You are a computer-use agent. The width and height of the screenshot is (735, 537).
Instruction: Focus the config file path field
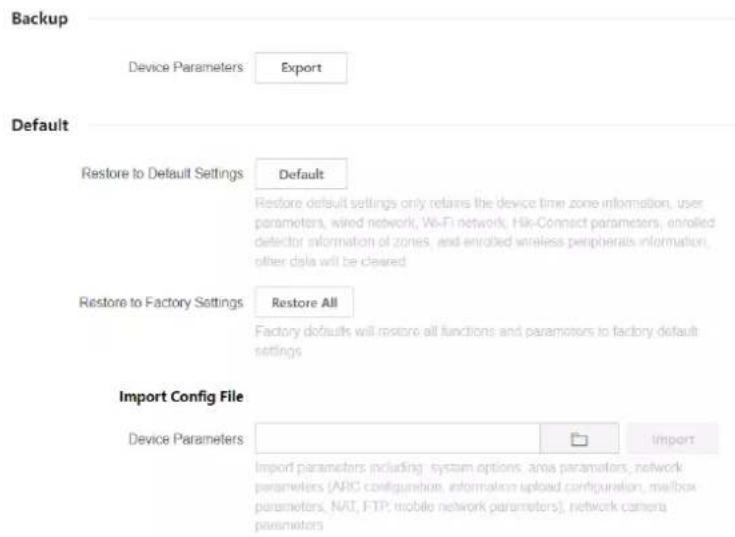(x=398, y=439)
